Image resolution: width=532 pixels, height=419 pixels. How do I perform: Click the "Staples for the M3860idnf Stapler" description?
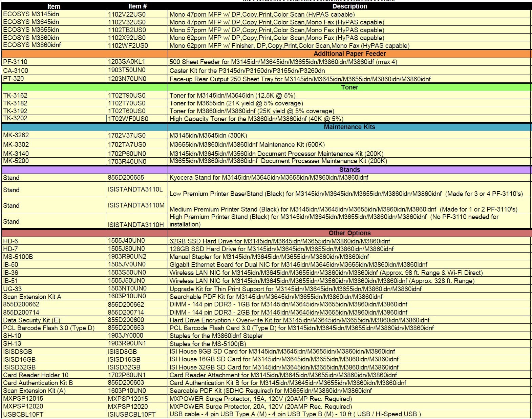point(216,336)
